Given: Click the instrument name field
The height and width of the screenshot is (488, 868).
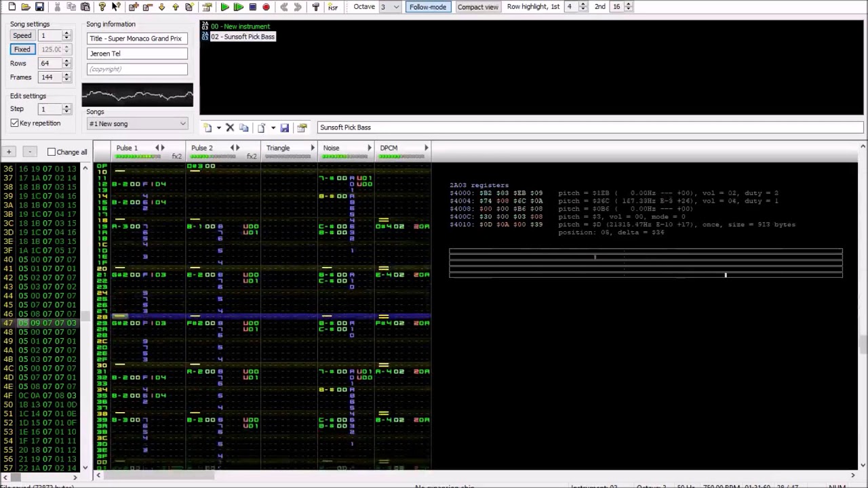Looking at the screenshot, I should tap(589, 127).
